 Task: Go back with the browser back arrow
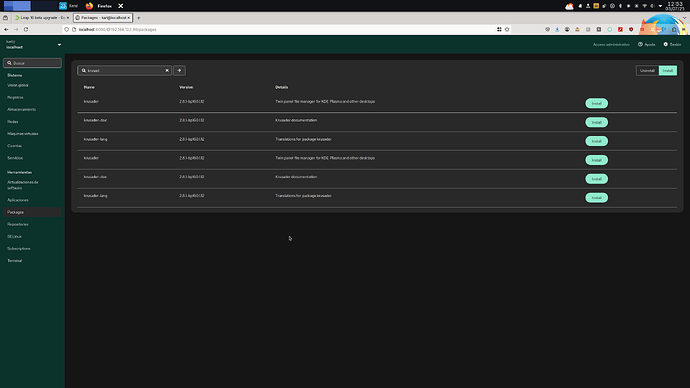point(6,29)
